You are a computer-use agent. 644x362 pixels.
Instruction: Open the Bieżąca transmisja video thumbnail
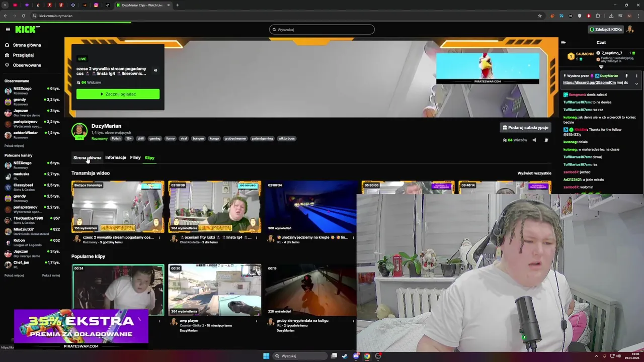118,207
